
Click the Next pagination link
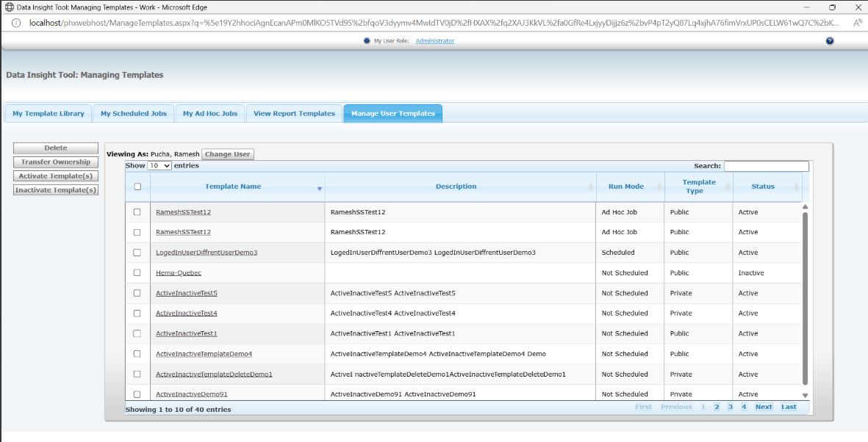click(764, 407)
